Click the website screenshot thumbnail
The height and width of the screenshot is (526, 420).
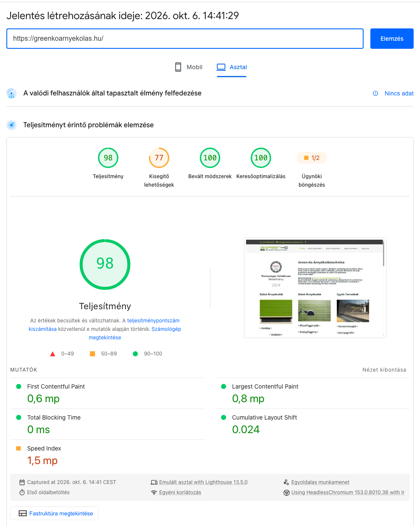[x=315, y=288]
